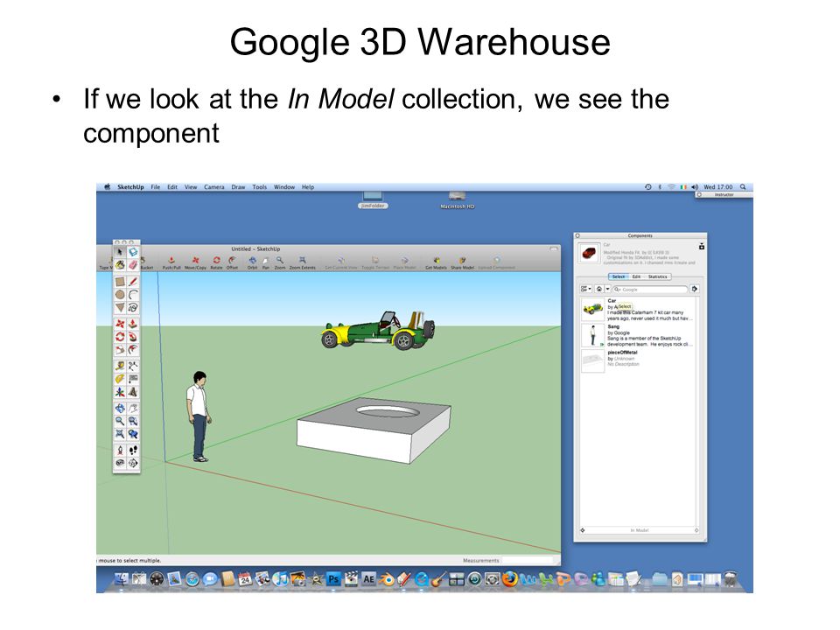Select the Sang component thumbnail
Screen dimensions: 840x630
point(592,335)
